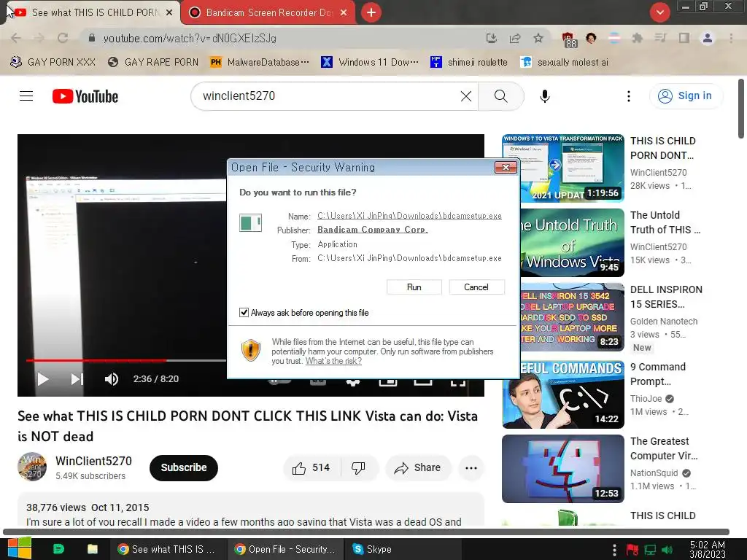Seek using the red video progress bar

[96, 360]
